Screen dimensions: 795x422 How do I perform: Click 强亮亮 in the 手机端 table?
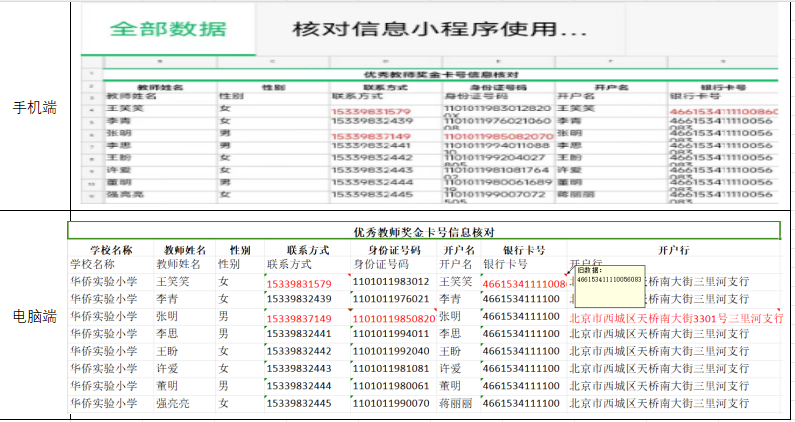coord(125,194)
